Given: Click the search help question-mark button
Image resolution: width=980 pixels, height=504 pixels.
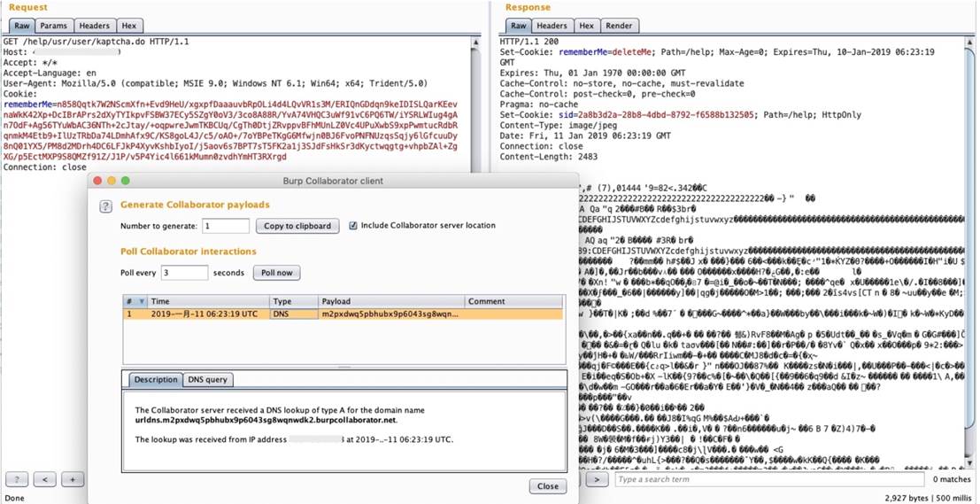Looking at the screenshot, I should click(x=18, y=479).
